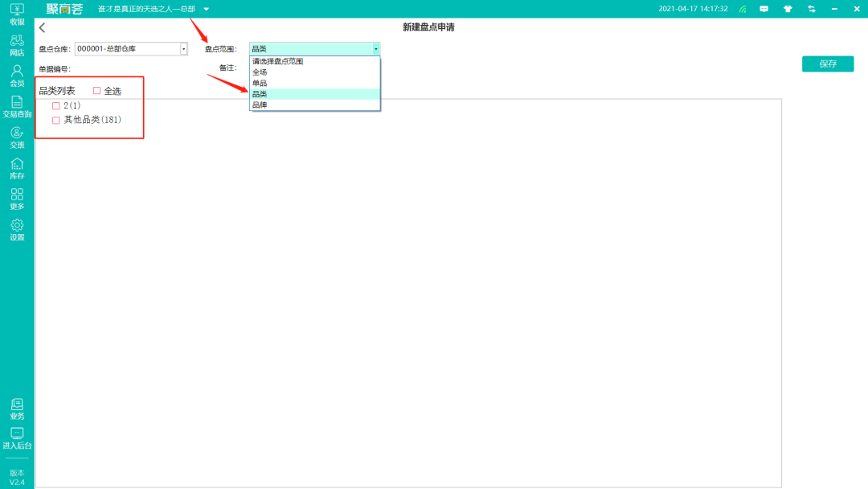The height and width of the screenshot is (489, 868).
Task: Click the back arrow button
Action: pyautogui.click(x=43, y=28)
